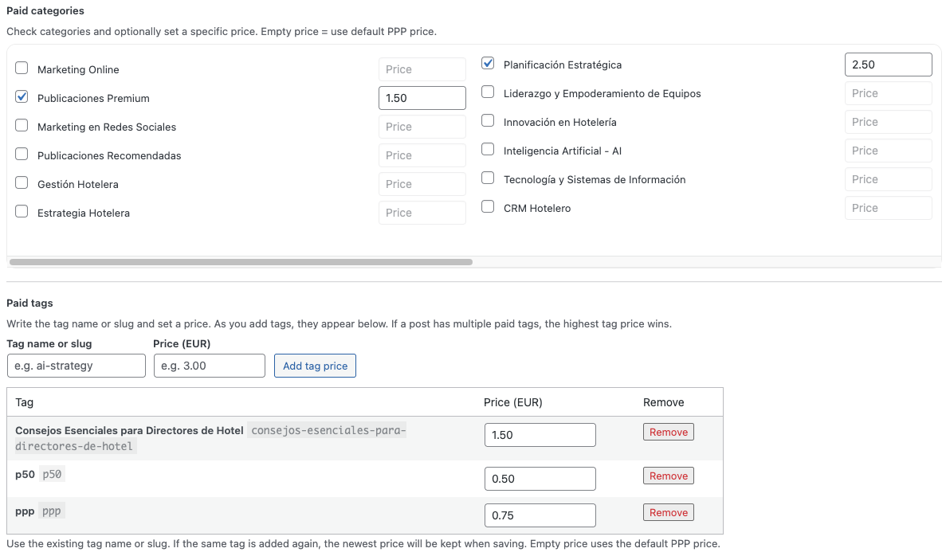This screenshot has width=946, height=560.
Task: Check the CRM Hotelero category
Action: coord(487,206)
